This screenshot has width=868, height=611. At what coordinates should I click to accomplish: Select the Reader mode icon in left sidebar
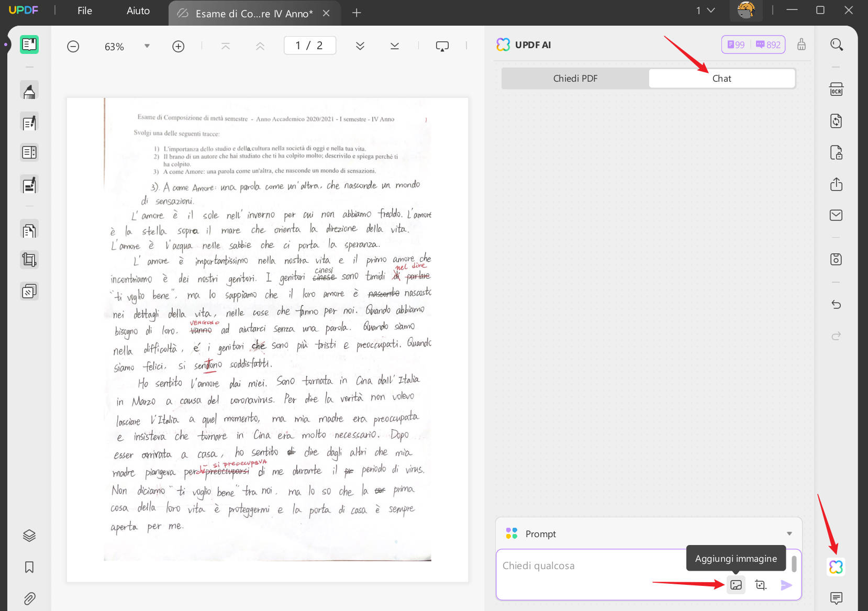pos(29,45)
